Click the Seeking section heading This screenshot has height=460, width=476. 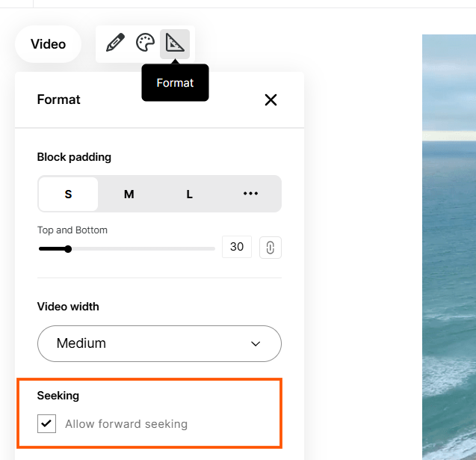(58, 396)
